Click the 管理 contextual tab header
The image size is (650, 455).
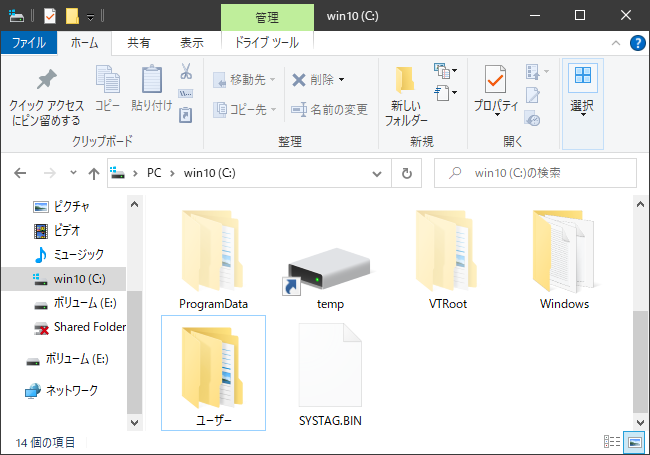point(267,17)
